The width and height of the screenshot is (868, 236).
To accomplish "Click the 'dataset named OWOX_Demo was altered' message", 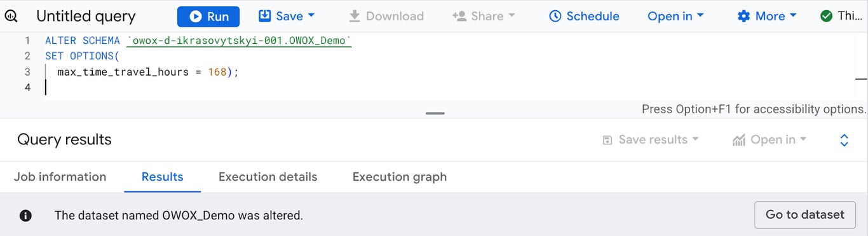I will pos(179,216).
